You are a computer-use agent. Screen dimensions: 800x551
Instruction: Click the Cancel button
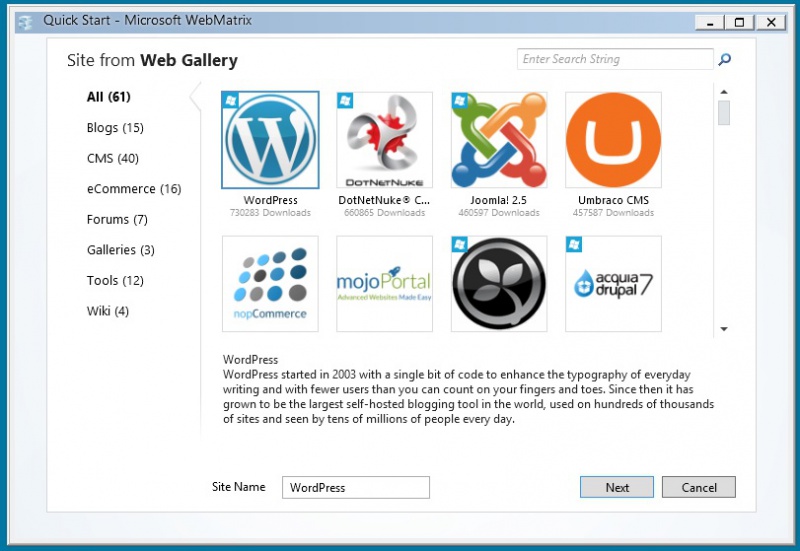coord(699,487)
